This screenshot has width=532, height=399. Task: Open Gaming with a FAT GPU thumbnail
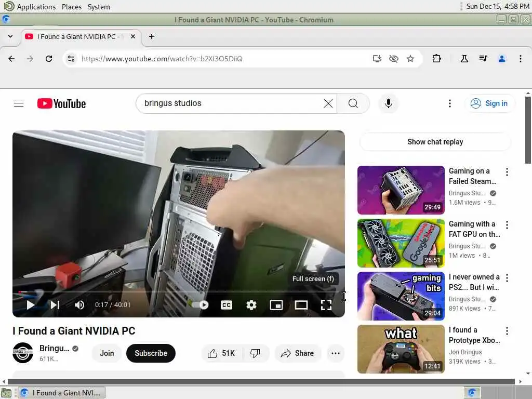pos(401,243)
